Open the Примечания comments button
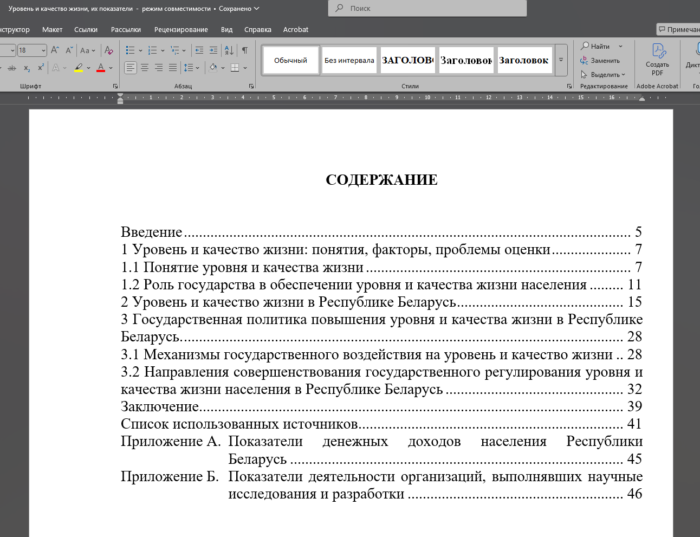Screen dimensions: 700x537 (679, 29)
